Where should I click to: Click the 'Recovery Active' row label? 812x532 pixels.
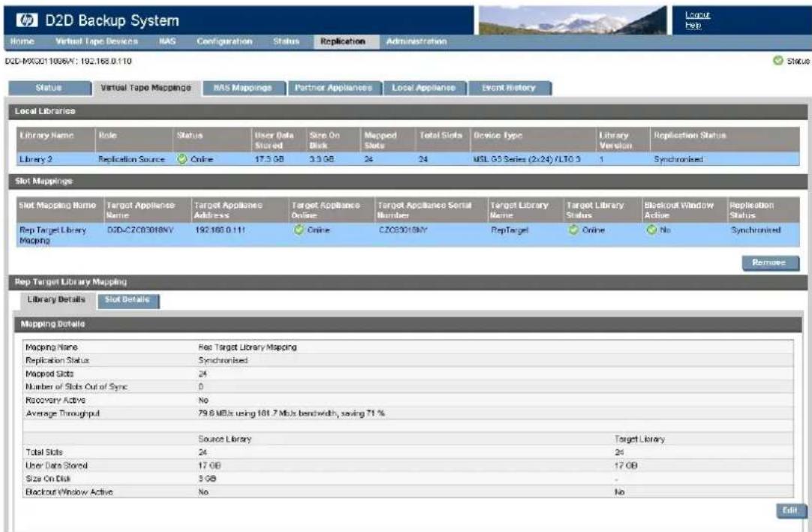56,401
